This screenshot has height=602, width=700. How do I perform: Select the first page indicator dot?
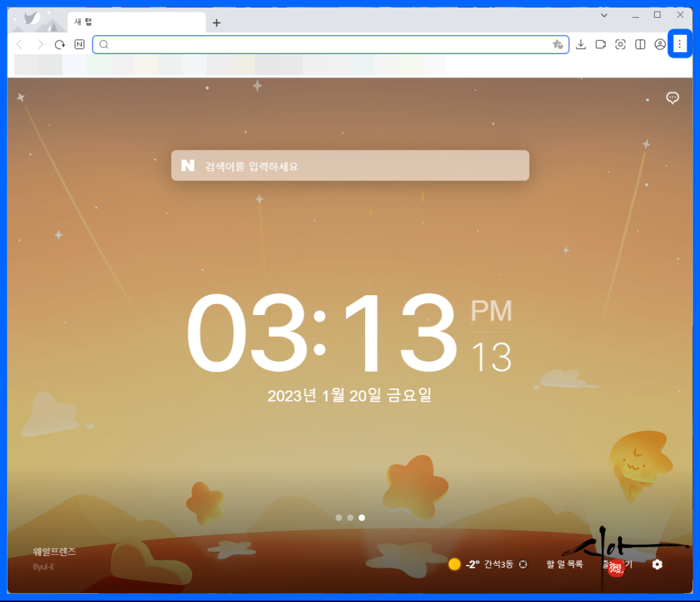click(x=339, y=518)
